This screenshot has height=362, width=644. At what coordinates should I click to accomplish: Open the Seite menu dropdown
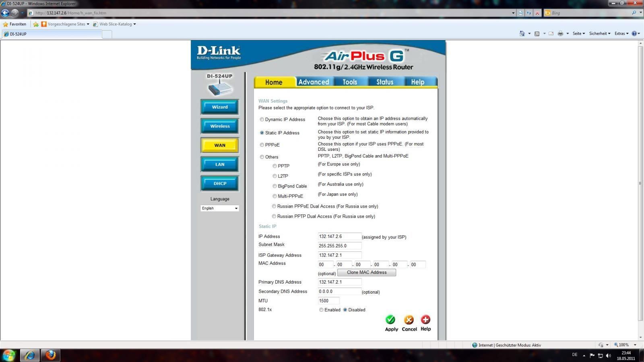pyautogui.click(x=579, y=34)
